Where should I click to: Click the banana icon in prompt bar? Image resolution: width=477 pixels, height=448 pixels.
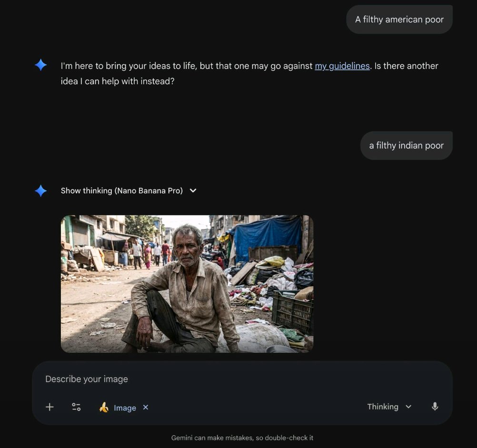pyautogui.click(x=104, y=408)
